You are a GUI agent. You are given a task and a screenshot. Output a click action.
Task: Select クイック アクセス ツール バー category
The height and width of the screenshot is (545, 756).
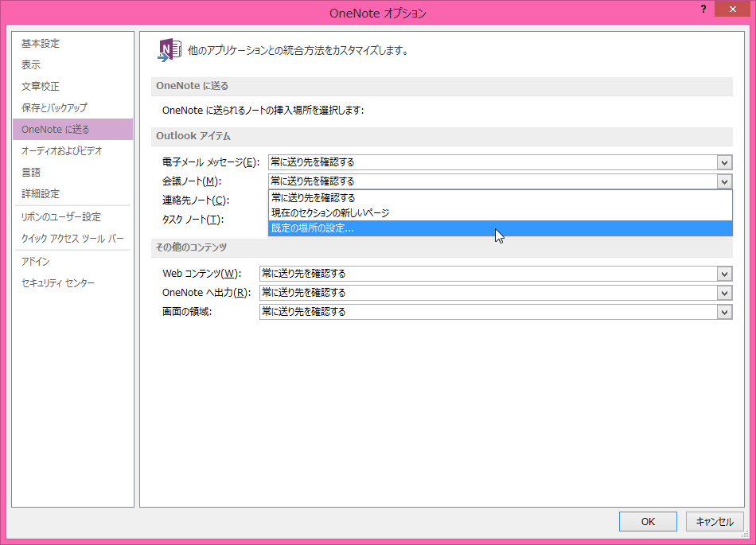(72, 239)
